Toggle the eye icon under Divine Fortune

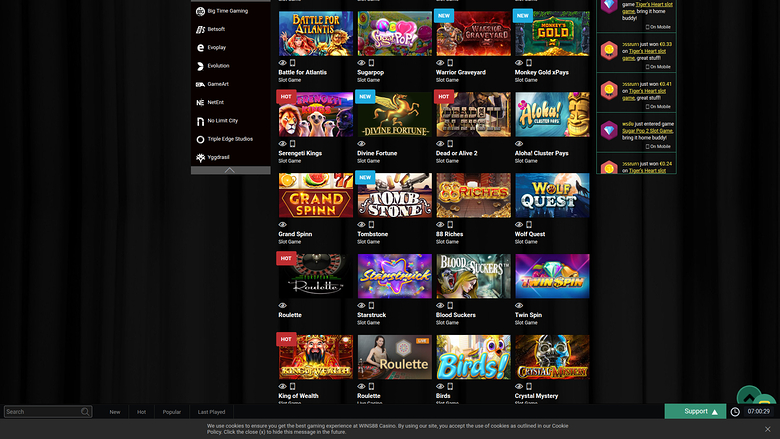361,144
